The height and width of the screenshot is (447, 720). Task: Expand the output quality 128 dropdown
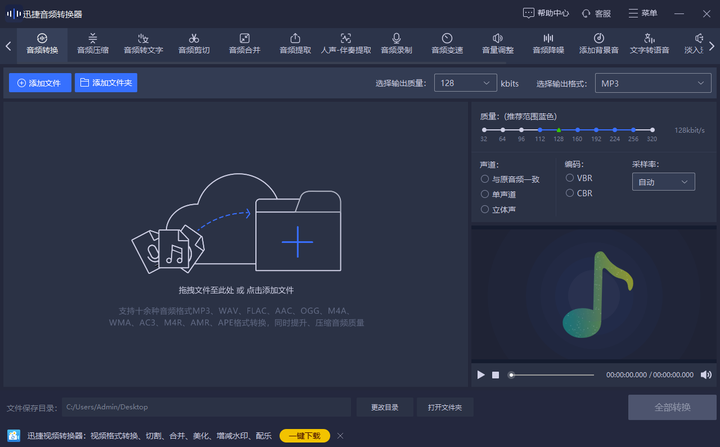pos(465,83)
